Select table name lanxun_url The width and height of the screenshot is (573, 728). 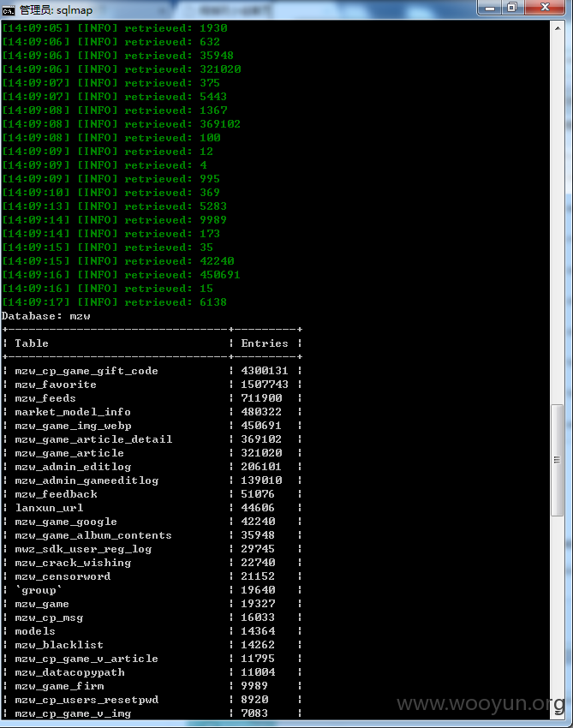click(49, 508)
